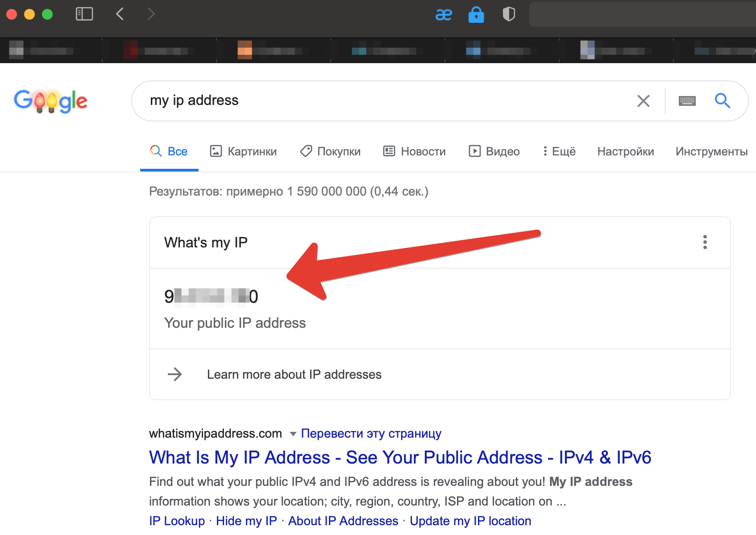Open Настройки search settings
The height and width of the screenshot is (535, 756).
[626, 151]
